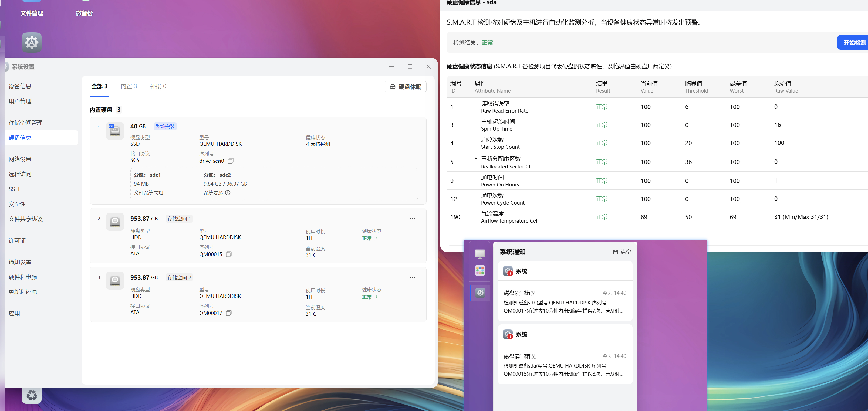
Task: Expand the 正常 health status for disk 2
Action: coord(370,238)
